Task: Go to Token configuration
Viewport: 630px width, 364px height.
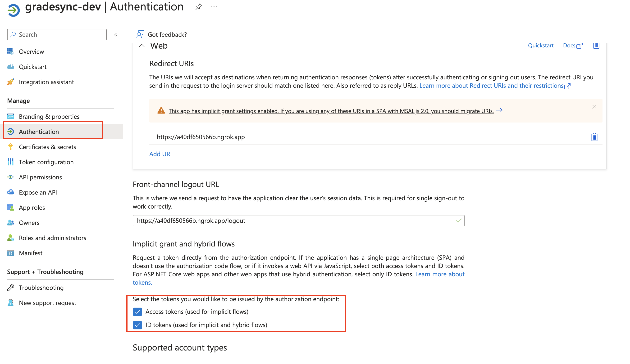Action: [46, 162]
